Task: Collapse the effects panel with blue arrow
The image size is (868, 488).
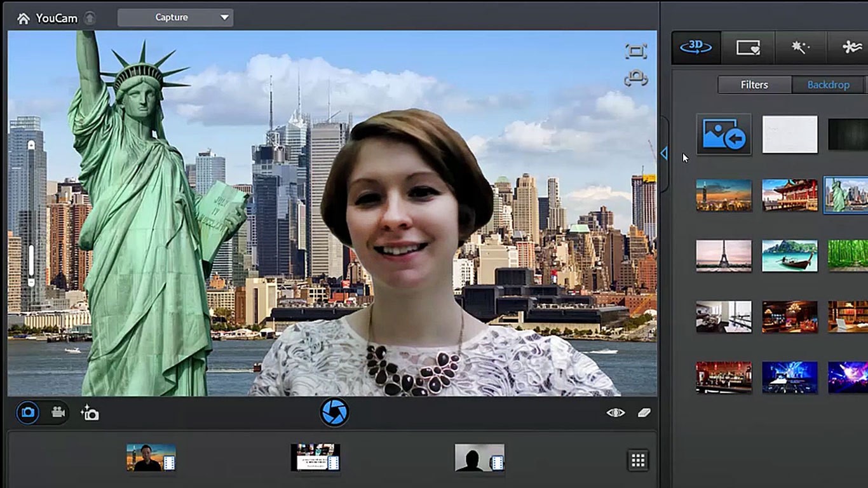Action: click(x=665, y=153)
